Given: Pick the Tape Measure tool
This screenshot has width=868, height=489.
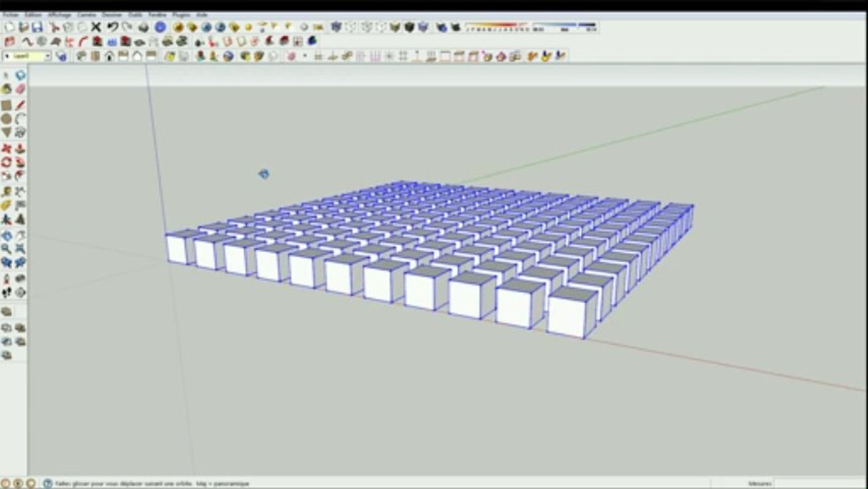Looking at the screenshot, I should [6, 192].
